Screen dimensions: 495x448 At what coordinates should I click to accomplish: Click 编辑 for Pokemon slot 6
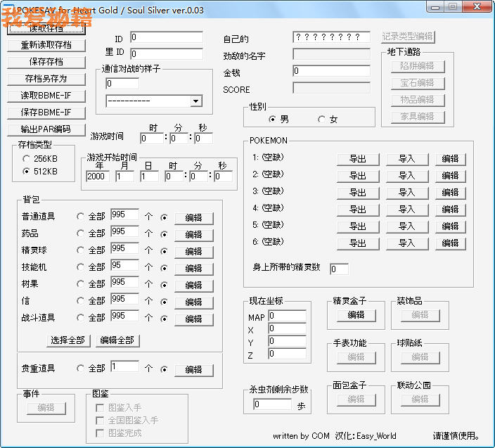click(450, 243)
